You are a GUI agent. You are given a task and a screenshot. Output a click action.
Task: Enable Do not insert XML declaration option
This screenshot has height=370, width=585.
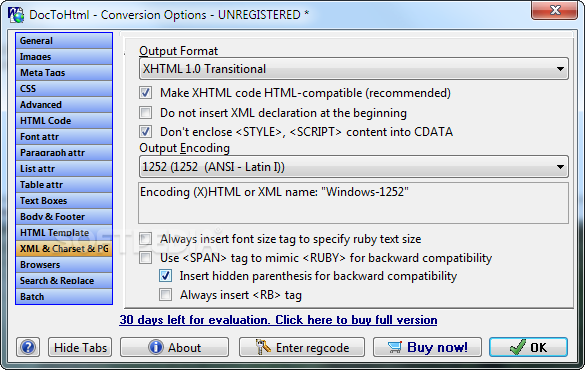pos(146,112)
